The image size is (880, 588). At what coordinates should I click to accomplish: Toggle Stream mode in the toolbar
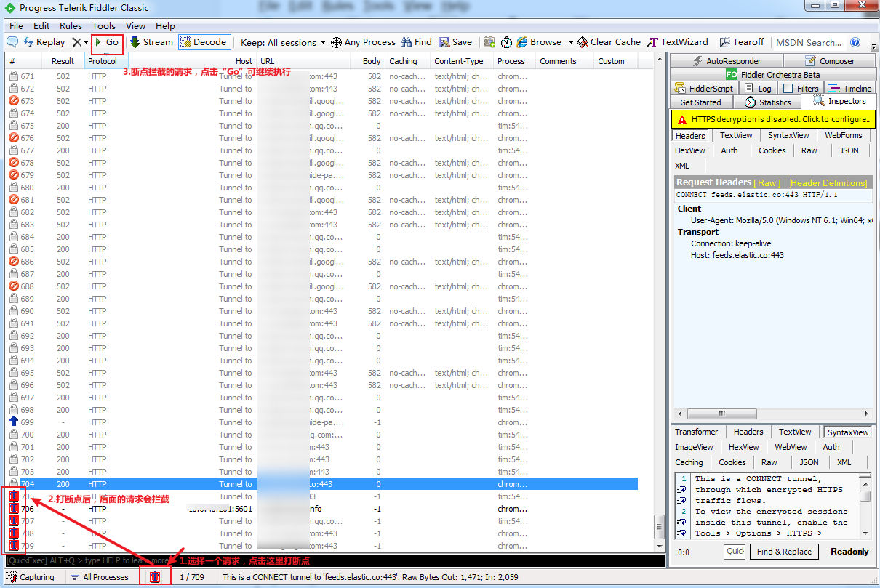(x=151, y=42)
